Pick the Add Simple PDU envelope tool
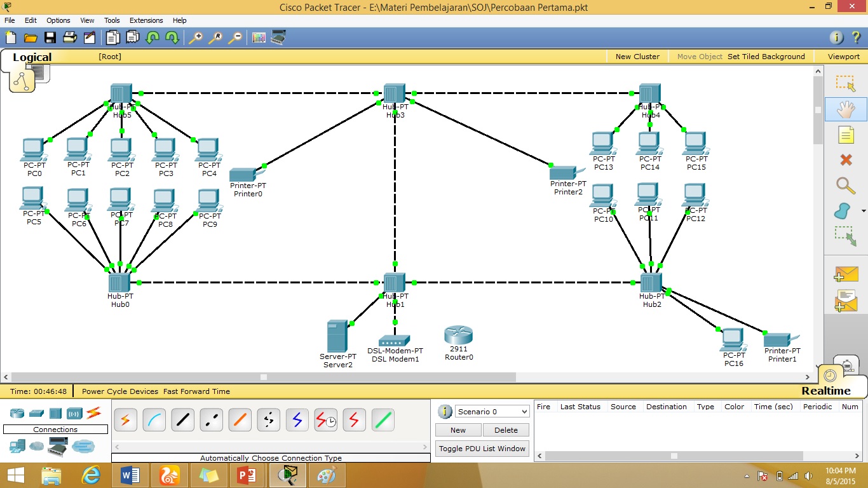 click(845, 273)
